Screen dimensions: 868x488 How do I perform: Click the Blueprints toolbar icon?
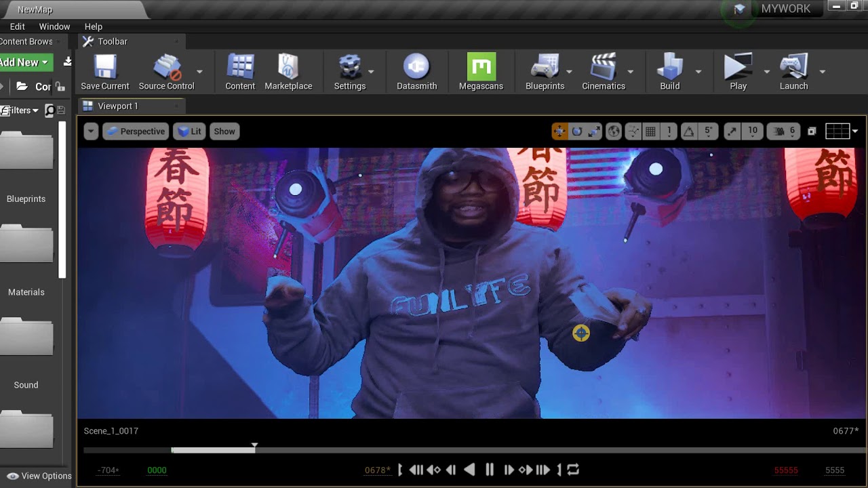(545, 66)
